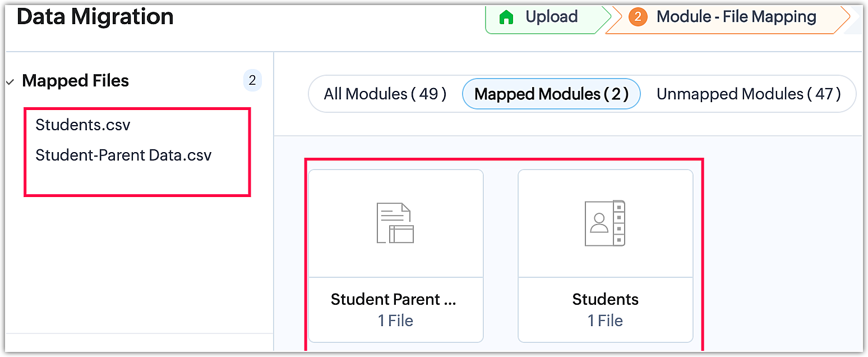Select Student-Parent Data.csv in Mapped Files

(123, 155)
